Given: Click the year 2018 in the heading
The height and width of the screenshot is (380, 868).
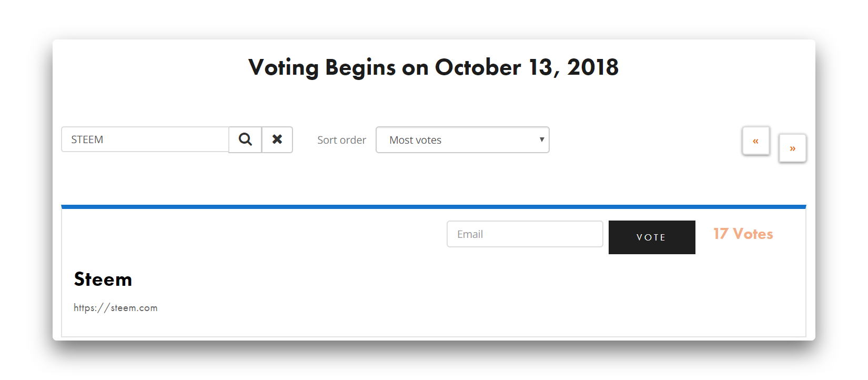Looking at the screenshot, I should (x=593, y=67).
